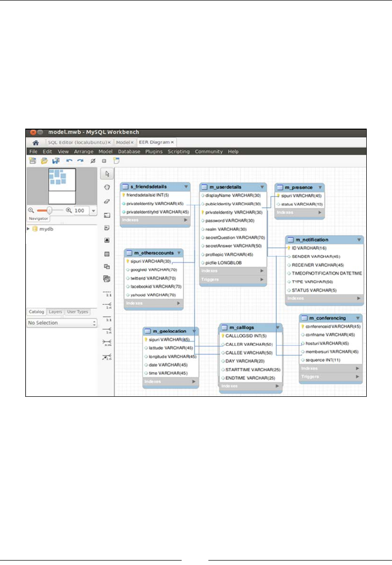Choose the first dashed 1:1 relationship tool
This screenshot has width=392, height=565.
point(107,293)
